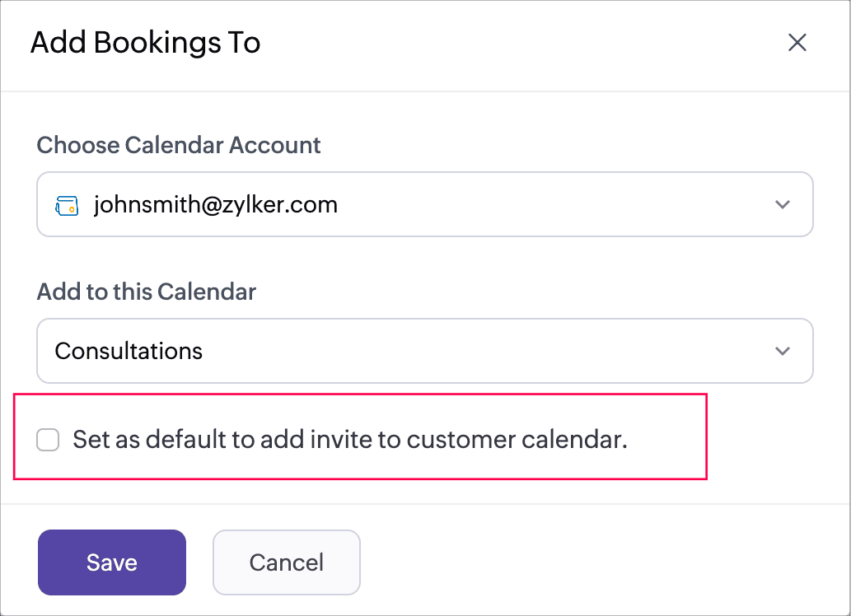
Task: Click the Choose Calendar Account label
Action: tap(179, 145)
